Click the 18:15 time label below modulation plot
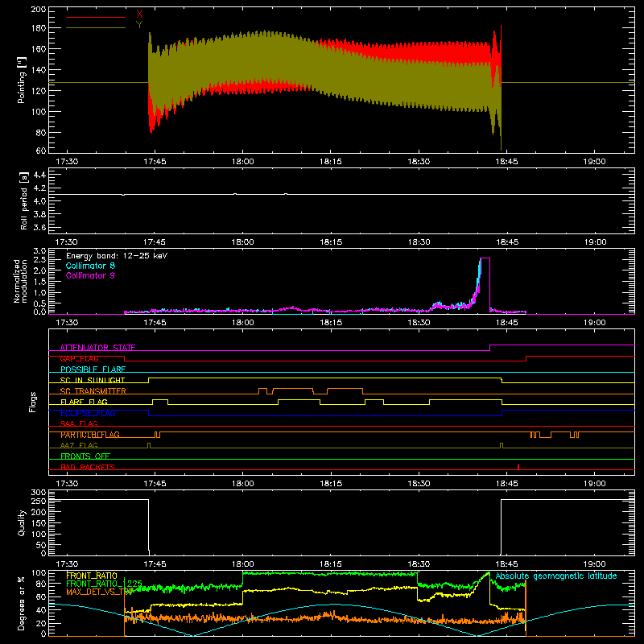644x644 pixels. click(331, 323)
